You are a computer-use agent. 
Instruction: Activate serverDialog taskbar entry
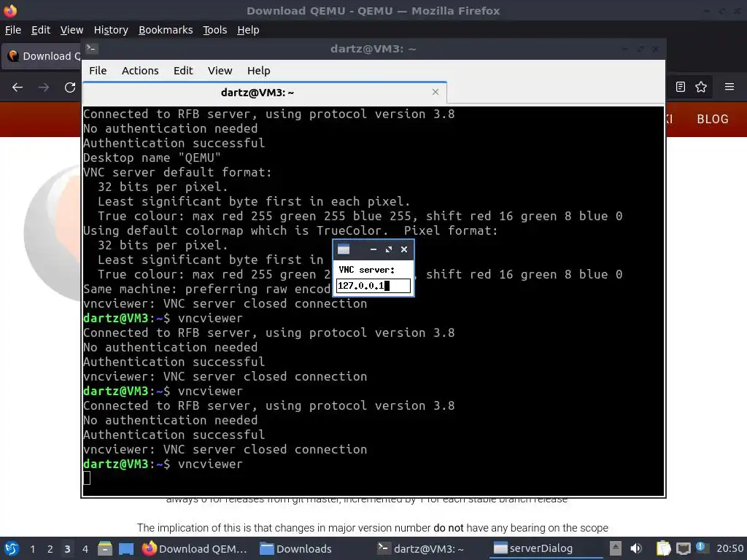click(546, 548)
